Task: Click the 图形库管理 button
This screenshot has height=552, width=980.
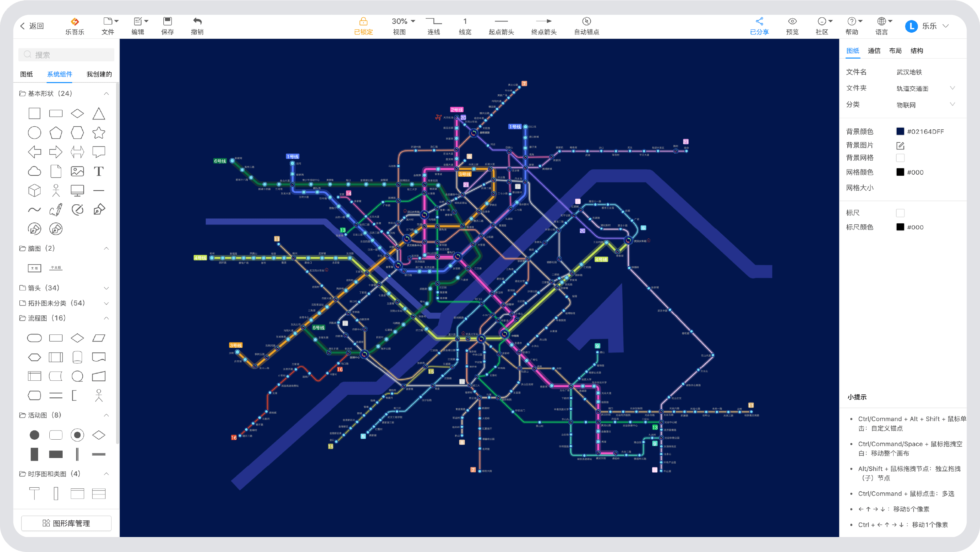Action: (65, 522)
